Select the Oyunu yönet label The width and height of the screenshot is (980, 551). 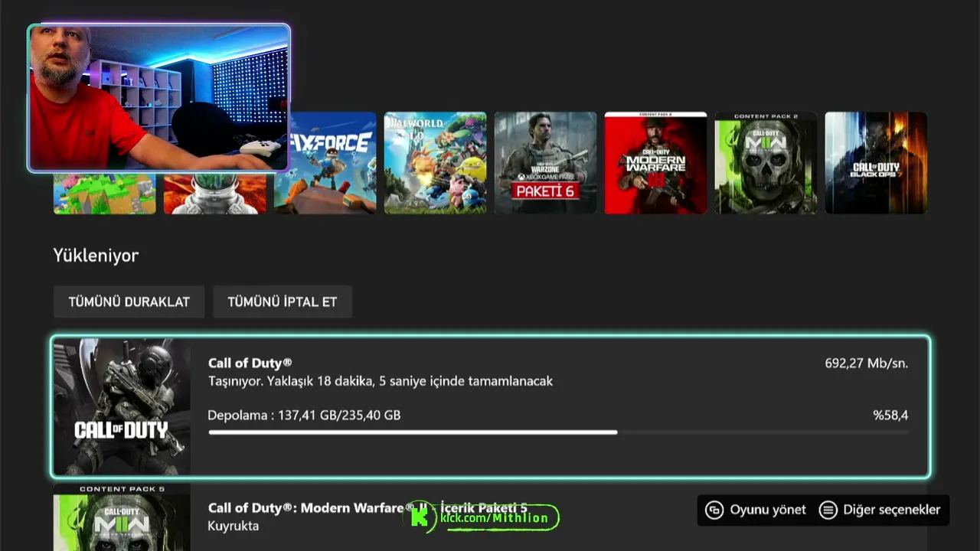pyautogui.click(x=768, y=510)
